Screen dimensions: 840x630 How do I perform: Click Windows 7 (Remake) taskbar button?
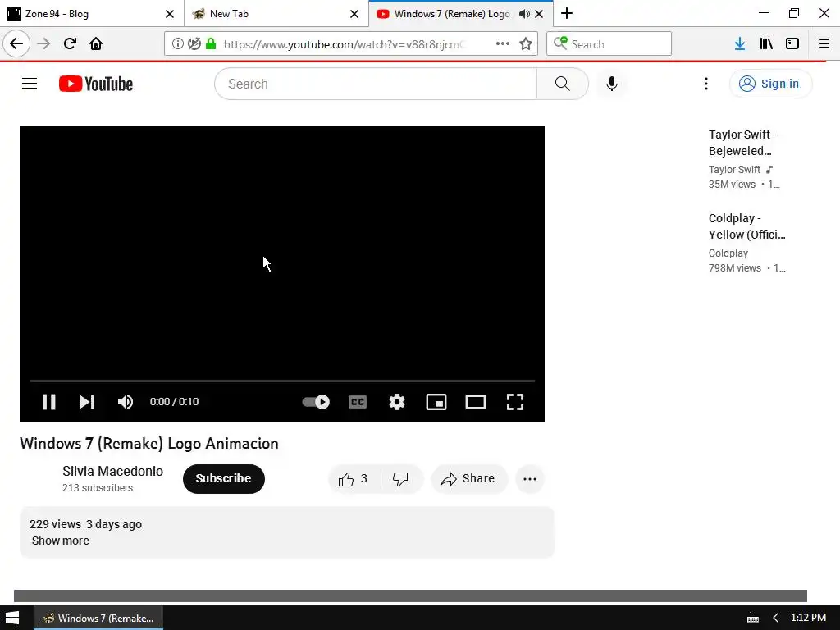(98, 618)
